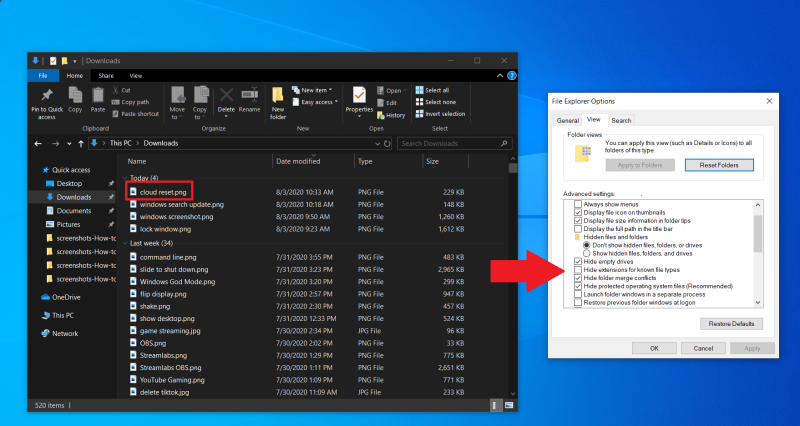Click the Paste icon in the ribbon
Screen dimensions: 800x426
pyautogui.click(x=98, y=96)
